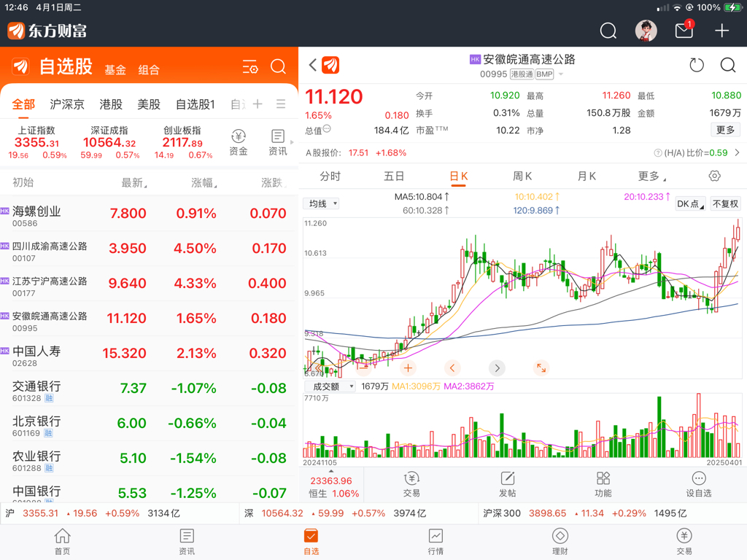Open chart settings gear icon
747x560 pixels.
(714, 176)
